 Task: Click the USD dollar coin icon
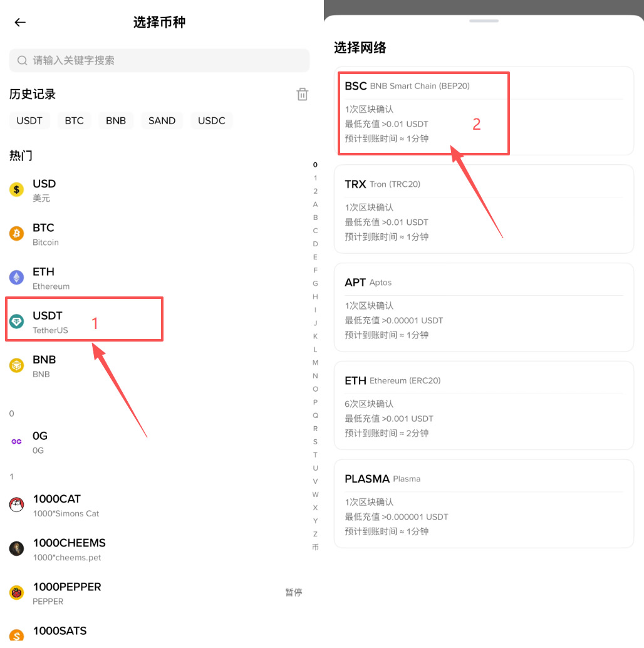point(16,190)
